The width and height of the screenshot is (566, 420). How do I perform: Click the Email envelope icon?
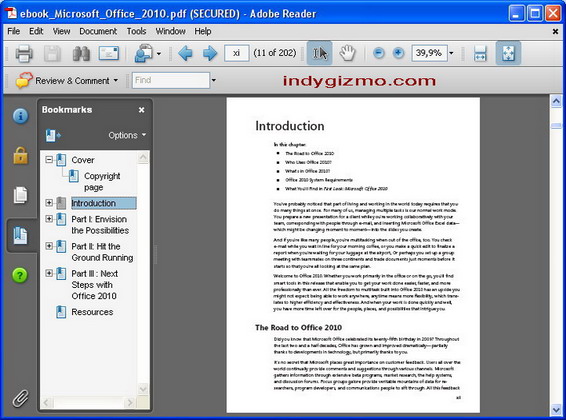coord(109,53)
